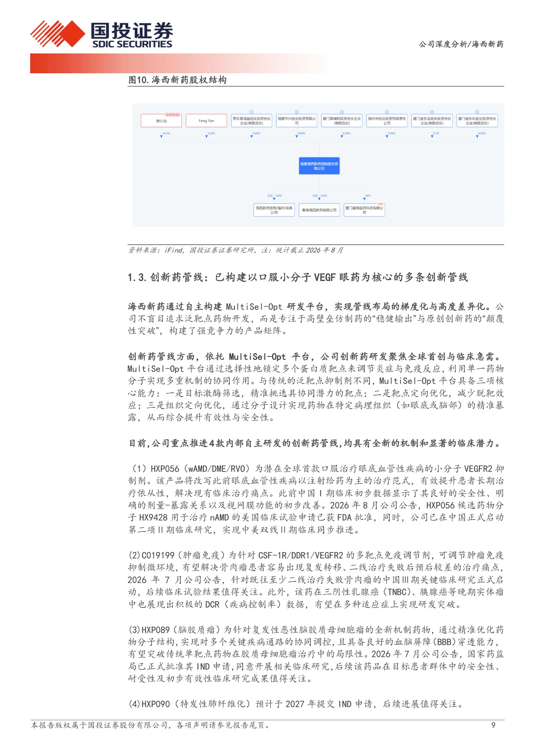Click the footer copyright notice text
Screen dimensions: 535x756
point(151,725)
